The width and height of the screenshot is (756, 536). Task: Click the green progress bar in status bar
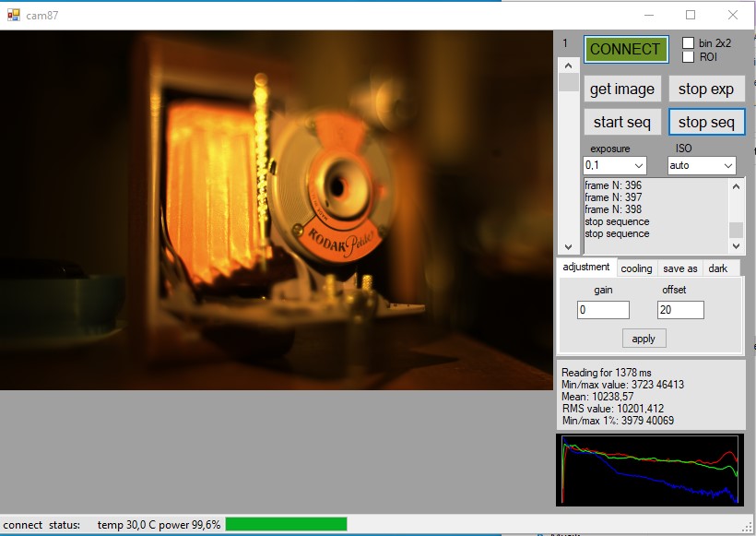(287, 524)
